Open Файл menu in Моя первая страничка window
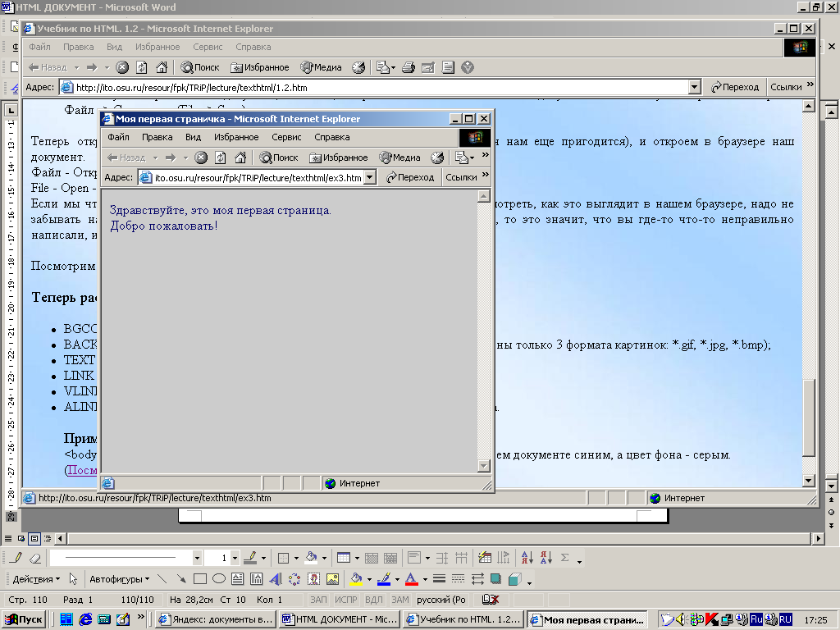This screenshot has height=630, width=840. (118, 137)
